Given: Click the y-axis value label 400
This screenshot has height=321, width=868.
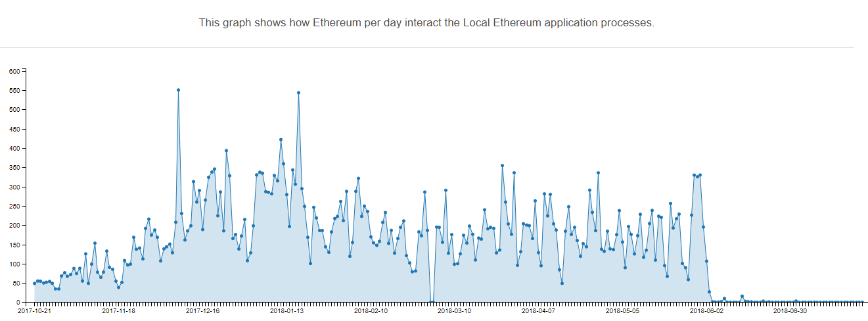Looking at the screenshot, I should coord(14,148).
